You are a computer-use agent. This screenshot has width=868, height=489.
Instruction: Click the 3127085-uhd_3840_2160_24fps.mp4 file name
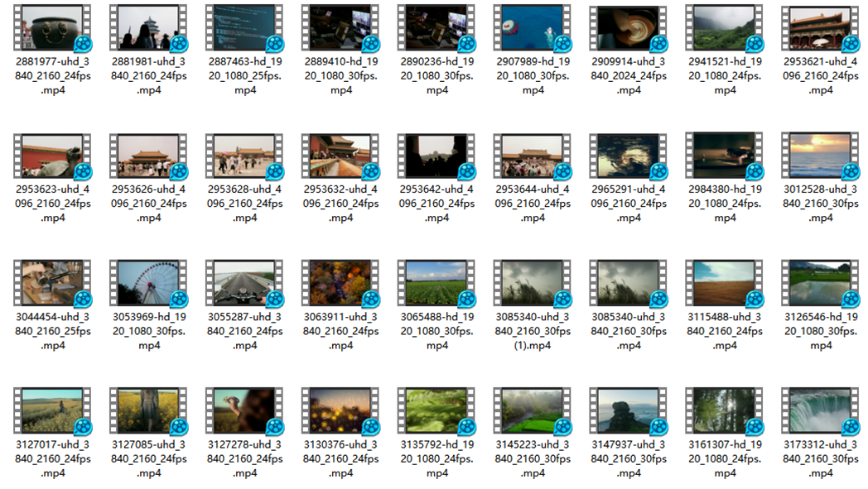[x=149, y=458]
